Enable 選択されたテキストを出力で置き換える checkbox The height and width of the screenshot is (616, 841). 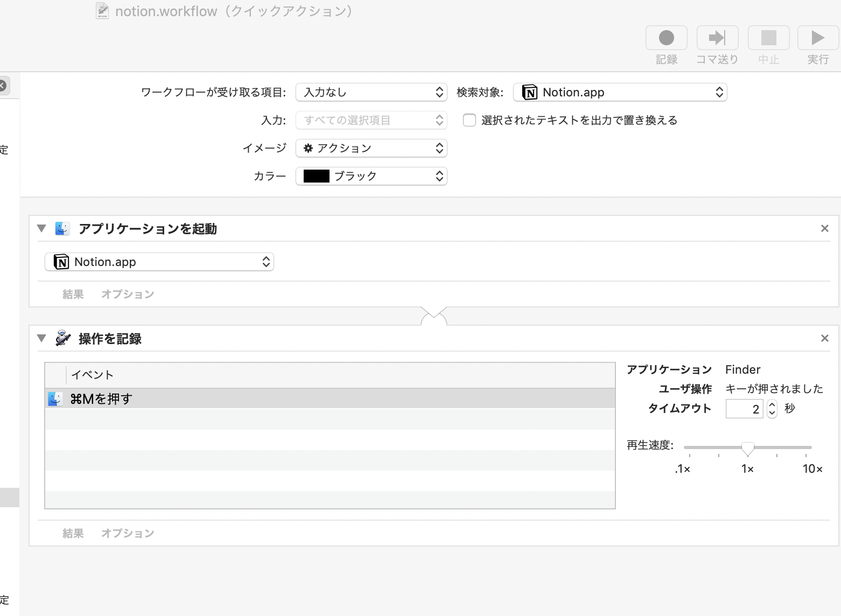tap(469, 120)
